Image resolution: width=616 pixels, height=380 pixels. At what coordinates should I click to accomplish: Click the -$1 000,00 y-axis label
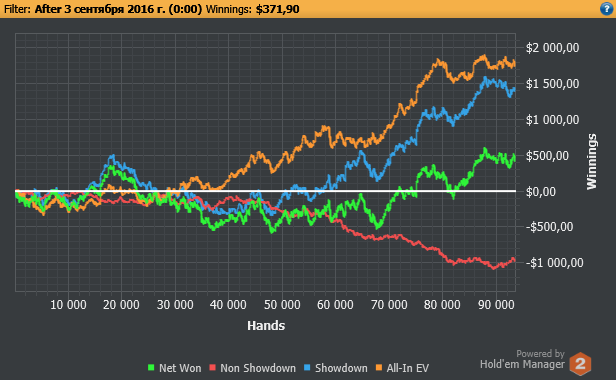554,263
